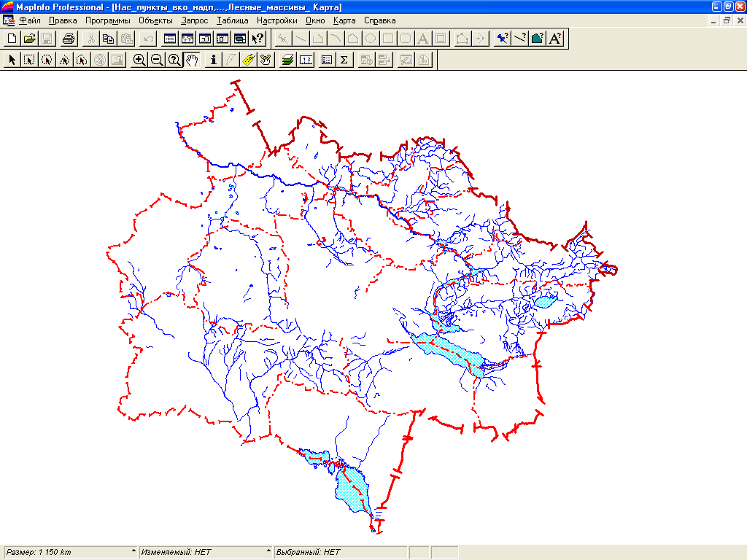This screenshot has height=560, width=747.
Task: Activate the Grabber hand tool
Action: point(192,60)
